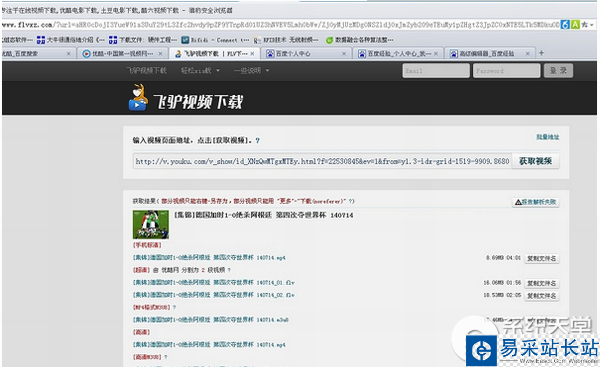Open the RFID技术 无线射频 bookmark
The height and width of the screenshot is (367, 600).
point(285,39)
